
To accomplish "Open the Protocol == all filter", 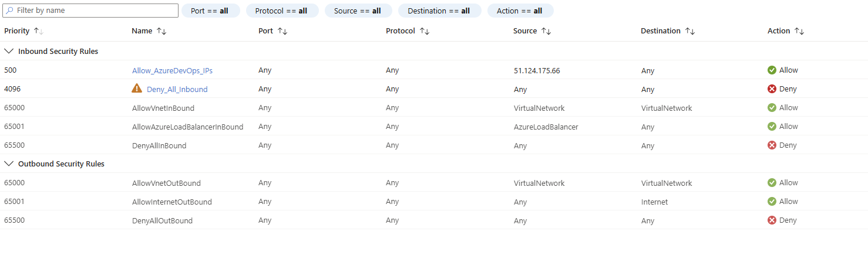I will click(281, 11).
